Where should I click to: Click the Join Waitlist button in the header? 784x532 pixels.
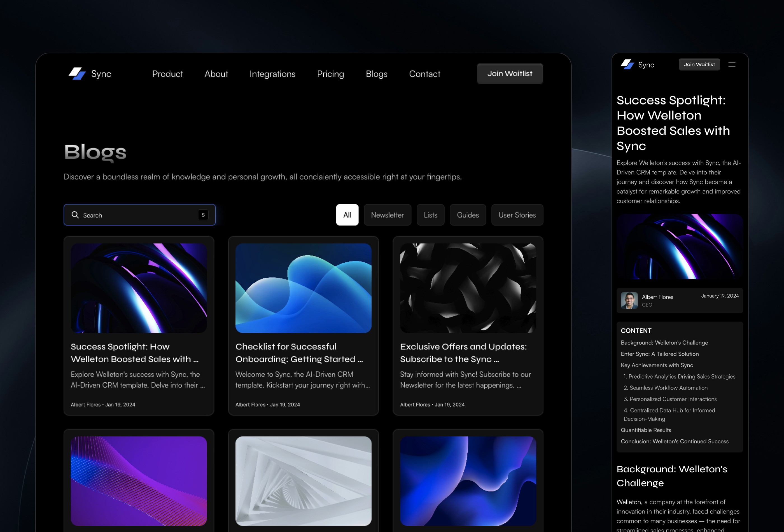click(x=510, y=74)
